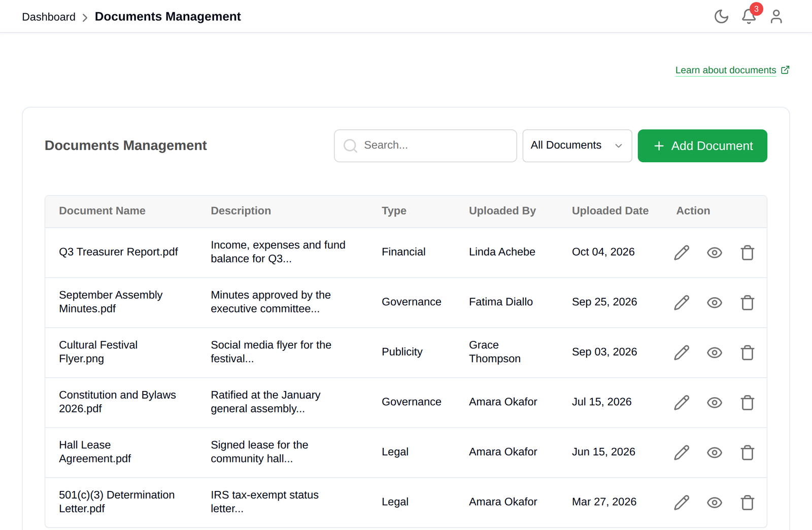View Constitution and Bylaws 2026.pdf
The image size is (812, 530).
pos(715,403)
